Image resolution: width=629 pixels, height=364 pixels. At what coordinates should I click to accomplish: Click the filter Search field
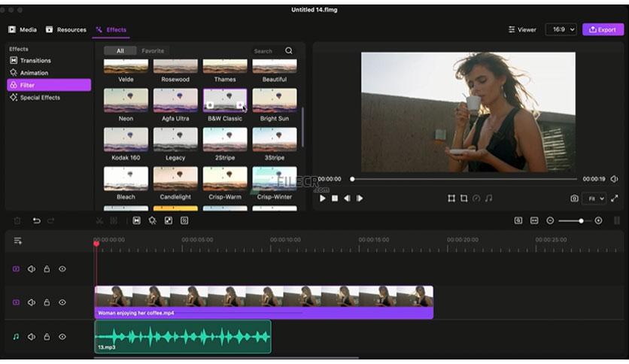(263, 51)
